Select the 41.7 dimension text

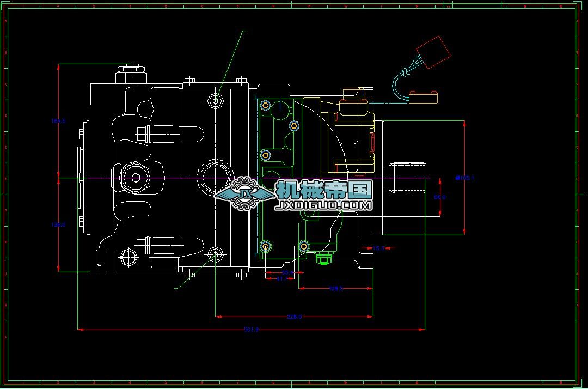[283, 279]
